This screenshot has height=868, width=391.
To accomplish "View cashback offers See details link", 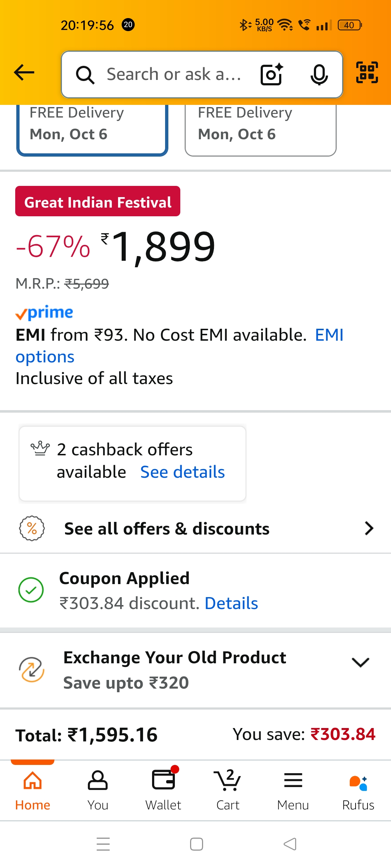I will [182, 472].
